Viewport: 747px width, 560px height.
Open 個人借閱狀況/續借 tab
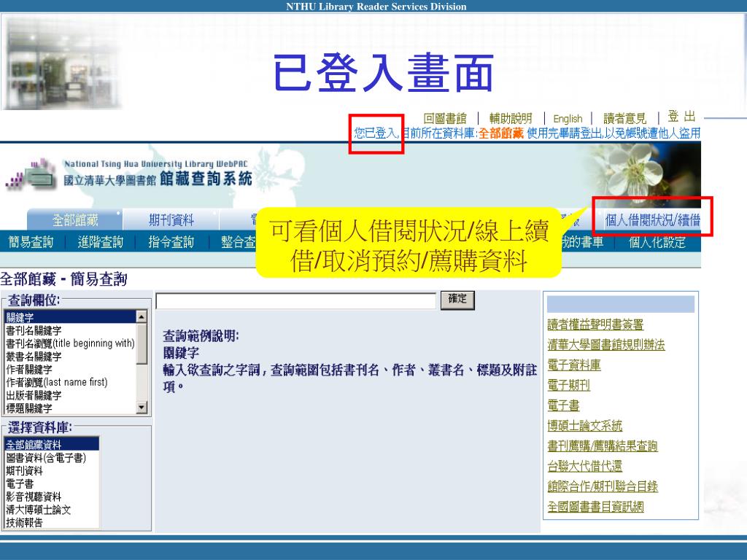click(652, 220)
